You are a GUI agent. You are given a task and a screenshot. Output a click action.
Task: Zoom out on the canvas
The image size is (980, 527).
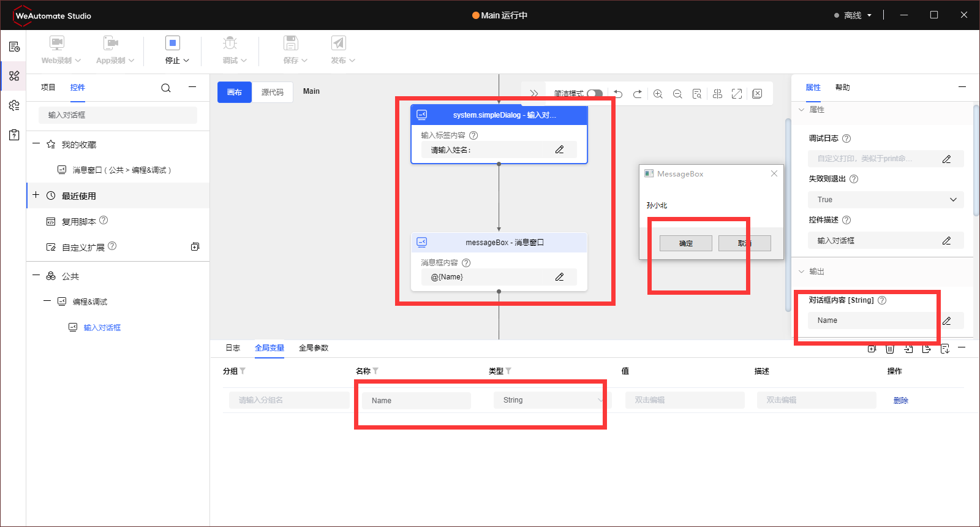(677, 94)
